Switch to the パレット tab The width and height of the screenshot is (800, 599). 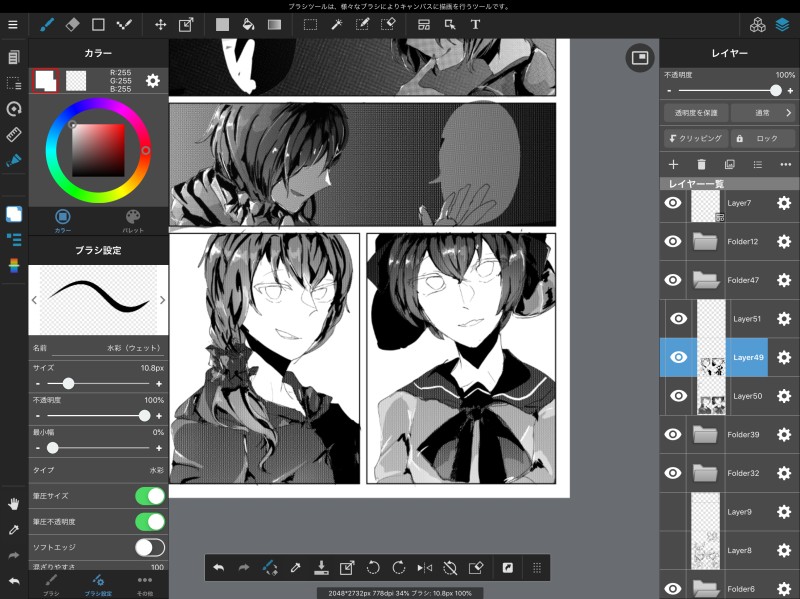(x=133, y=220)
